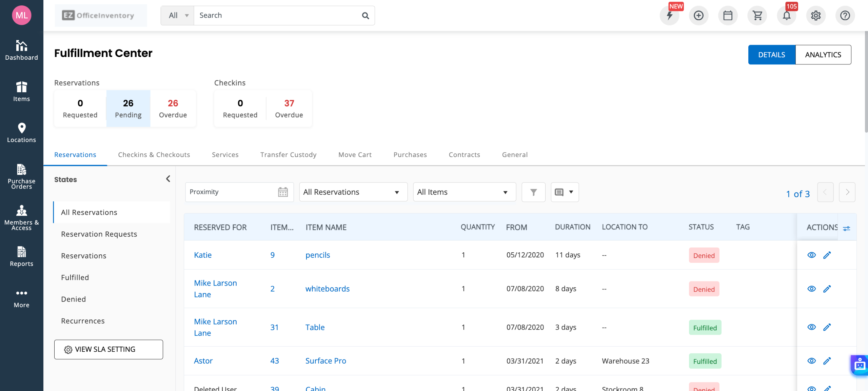Expand the All Reservations dropdown
868x391 pixels.
pyautogui.click(x=353, y=192)
